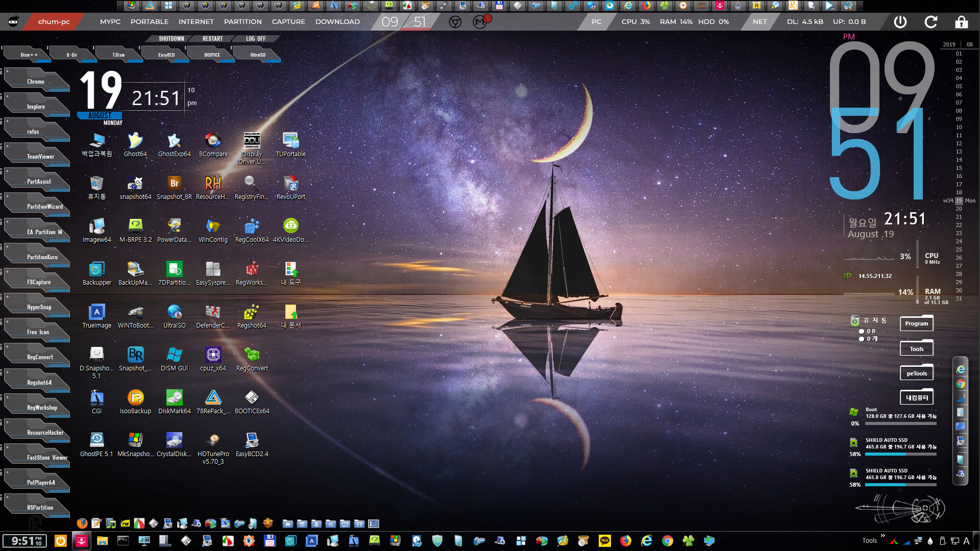The image size is (980, 551).
Task: Launch BOOTICEx64 desktop shortcut
Action: point(252,402)
